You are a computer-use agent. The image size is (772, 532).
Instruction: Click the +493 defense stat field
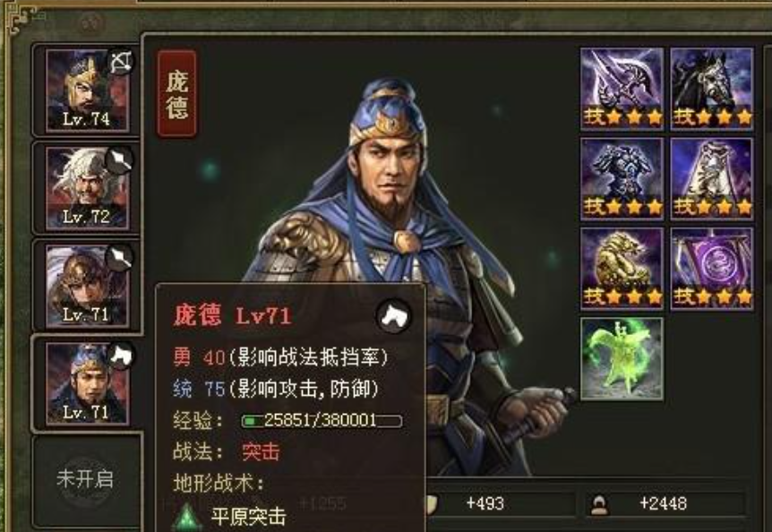click(x=501, y=503)
